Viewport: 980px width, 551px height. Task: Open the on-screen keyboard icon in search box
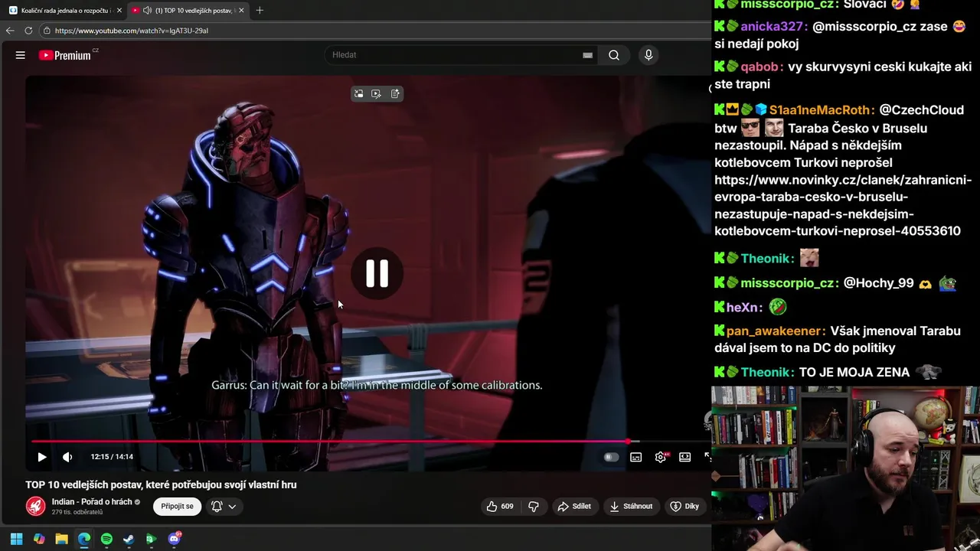pos(587,55)
